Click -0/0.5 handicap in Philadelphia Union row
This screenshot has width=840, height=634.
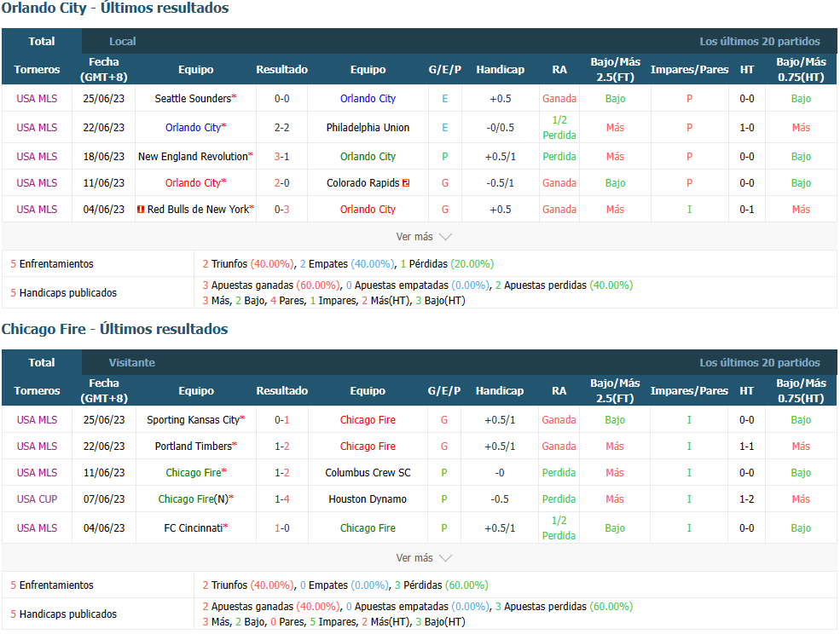point(501,128)
